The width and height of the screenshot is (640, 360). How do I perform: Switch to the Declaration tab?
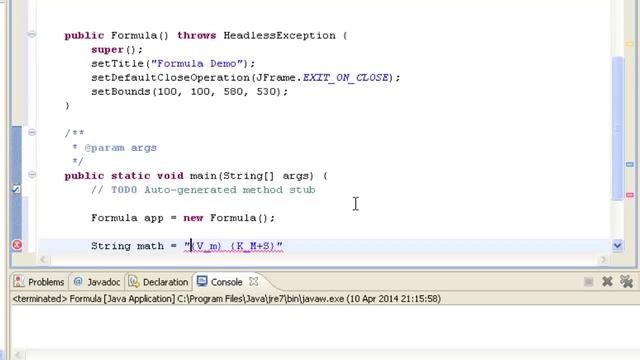click(x=158, y=282)
